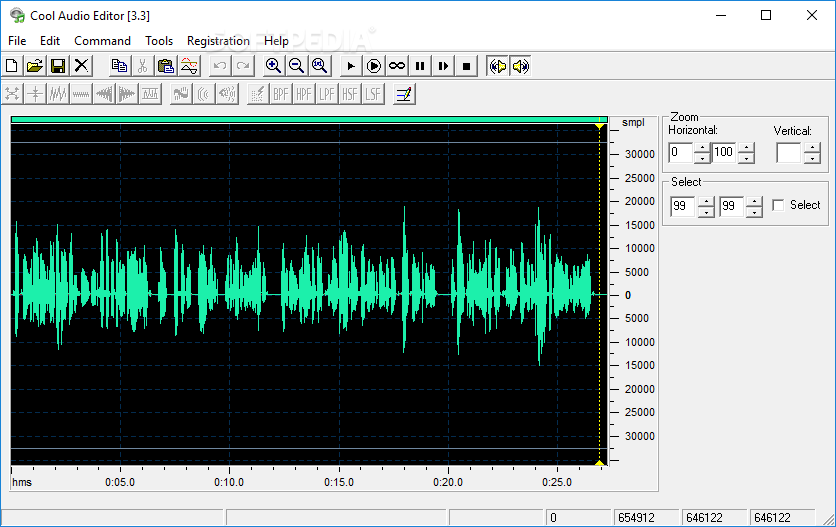Click the Zoom In magnifier icon
Screen dimensions: 836x527
[x=273, y=66]
